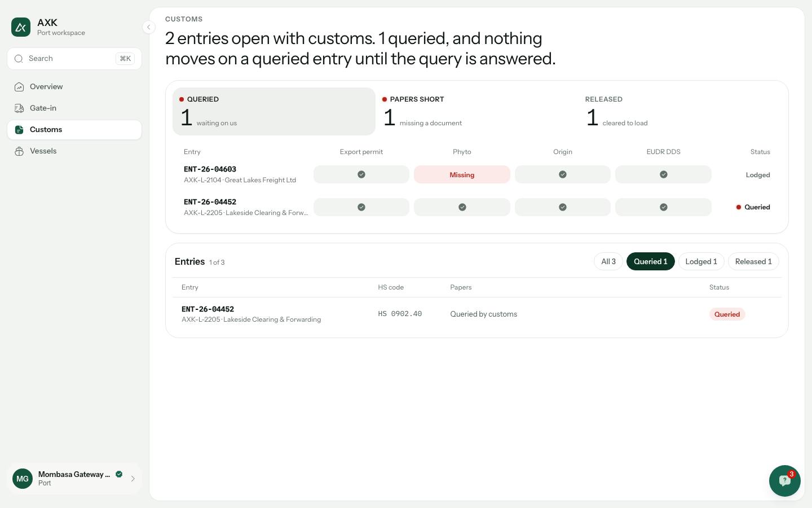Viewport: 812px width, 508px height.
Task: Open entry ENT-26-04603 in the papers grid
Action: point(210,169)
